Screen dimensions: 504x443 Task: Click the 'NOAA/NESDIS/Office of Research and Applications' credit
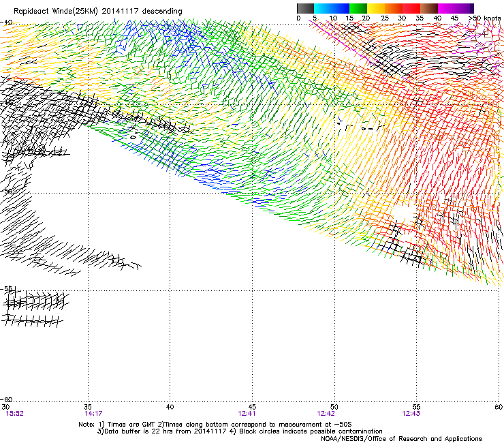(401, 439)
